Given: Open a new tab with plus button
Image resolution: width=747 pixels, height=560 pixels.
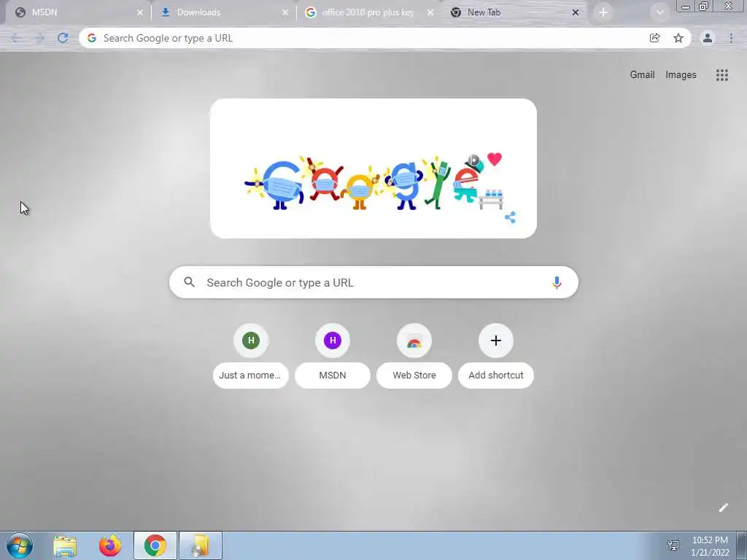Looking at the screenshot, I should (603, 13).
